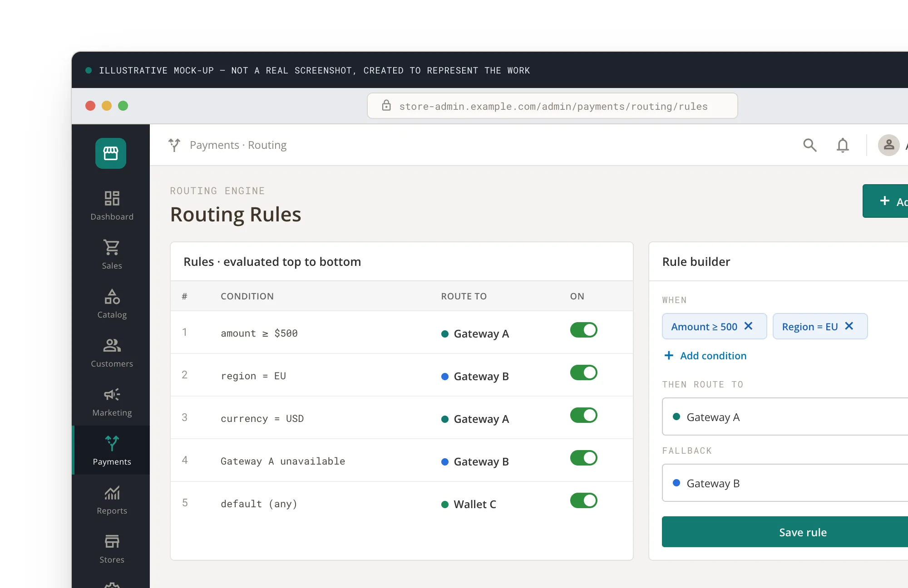Click the yellow minimize window button

[x=107, y=106]
